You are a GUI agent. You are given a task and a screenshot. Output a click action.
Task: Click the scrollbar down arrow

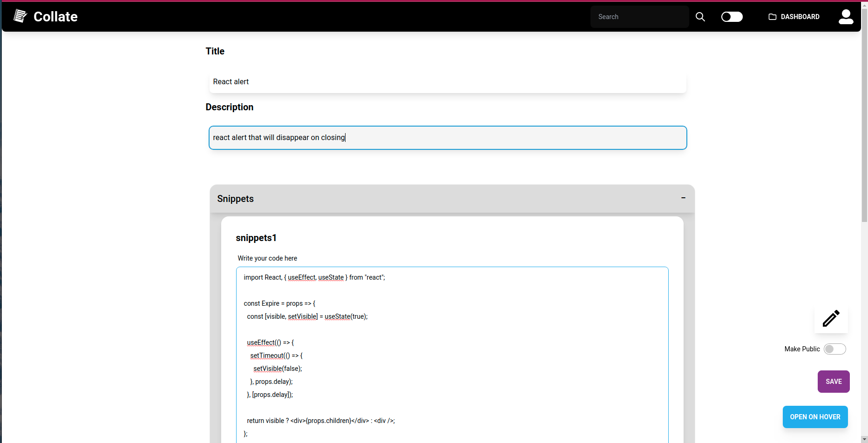coord(865,439)
